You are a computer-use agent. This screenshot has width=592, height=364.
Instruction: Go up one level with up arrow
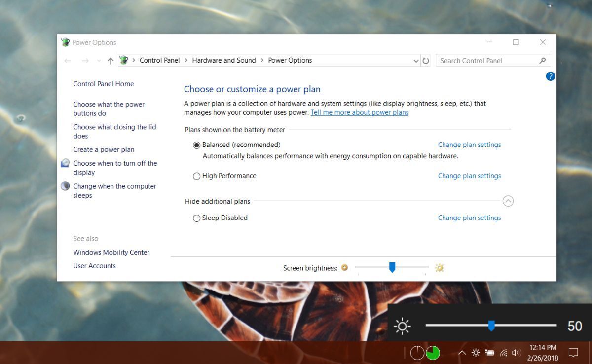[111, 61]
